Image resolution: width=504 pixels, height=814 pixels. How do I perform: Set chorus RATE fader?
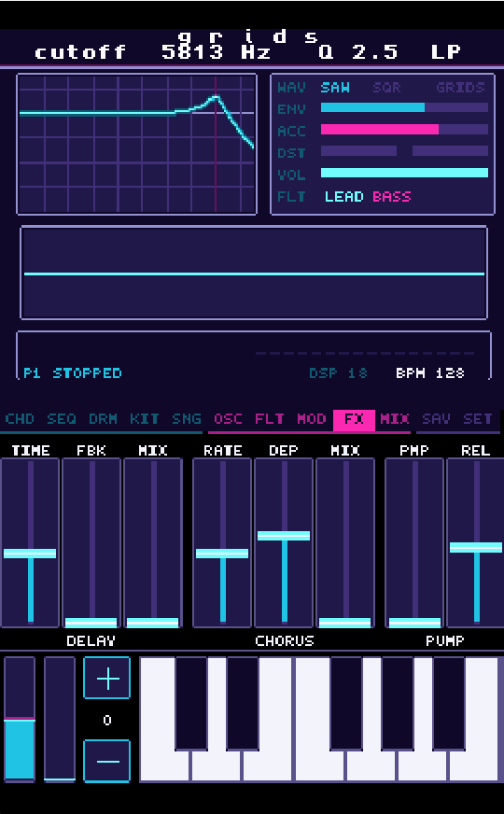[x=222, y=543]
